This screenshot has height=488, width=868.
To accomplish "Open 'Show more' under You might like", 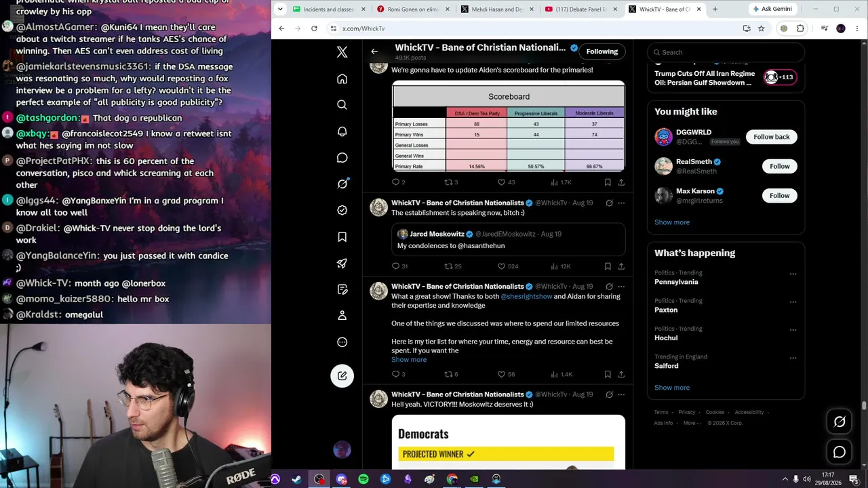I will (x=672, y=222).
